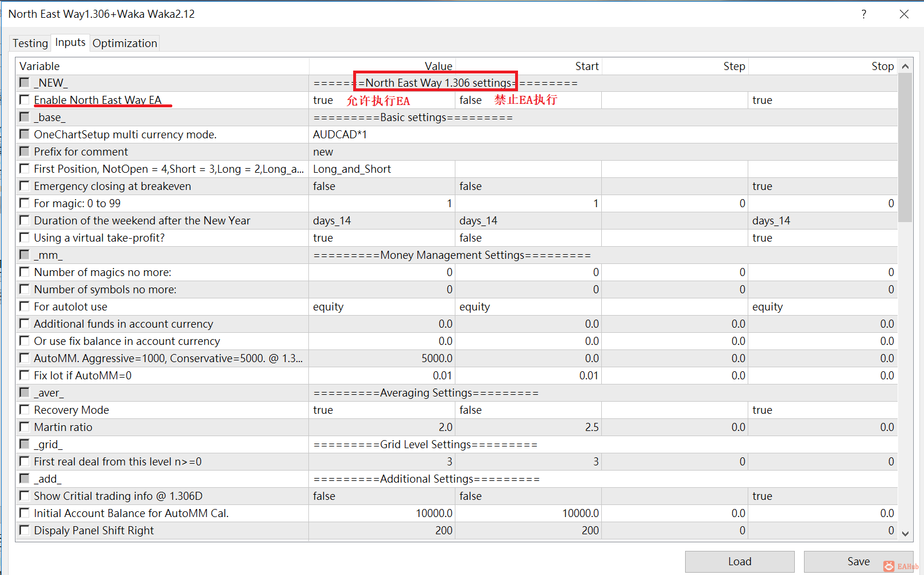924x575 pixels.
Task: Open the Recovery Mode Value cell
Action: [x=382, y=410]
